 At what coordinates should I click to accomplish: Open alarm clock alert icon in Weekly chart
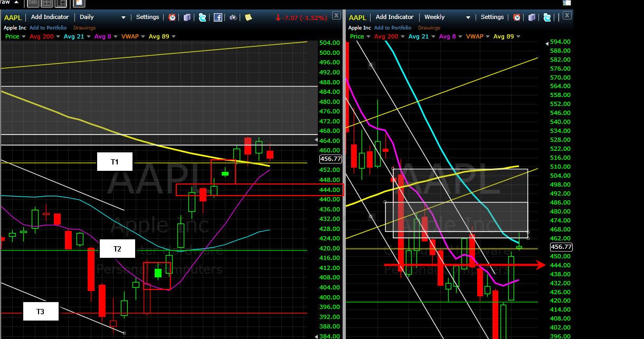pyautogui.click(x=517, y=17)
